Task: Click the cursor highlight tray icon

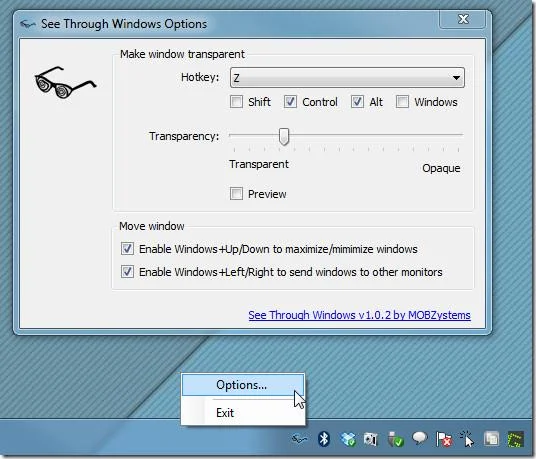Action: [x=467, y=438]
